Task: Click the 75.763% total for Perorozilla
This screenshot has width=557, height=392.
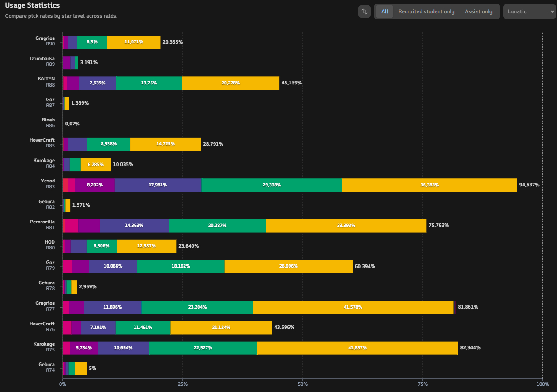Action: pos(439,226)
